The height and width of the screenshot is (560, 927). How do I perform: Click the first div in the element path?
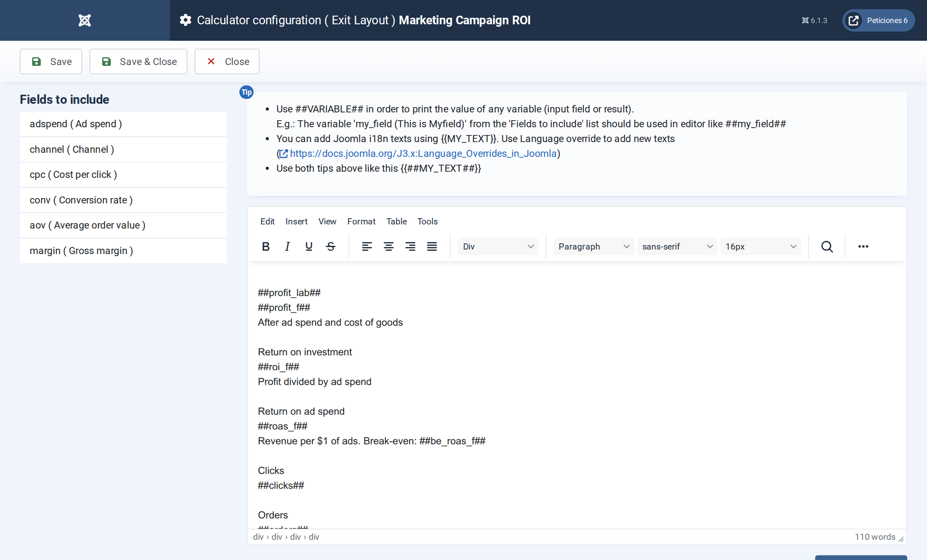click(258, 537)
